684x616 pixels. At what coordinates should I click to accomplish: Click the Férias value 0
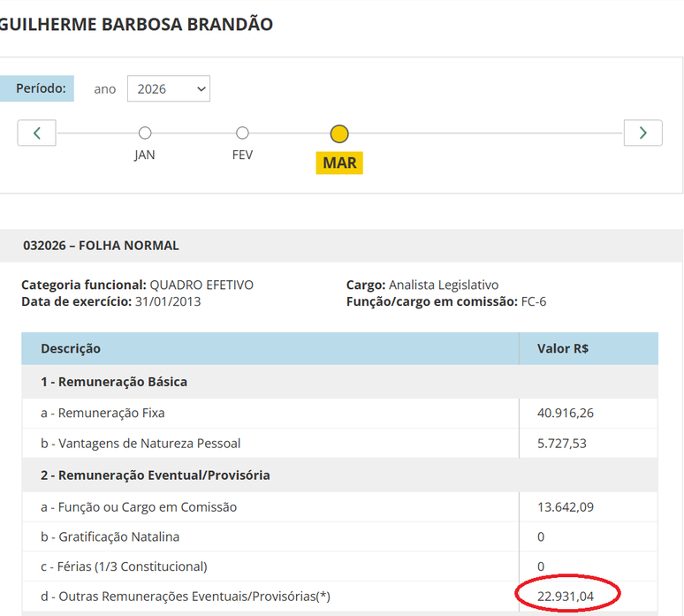(541, 567)
